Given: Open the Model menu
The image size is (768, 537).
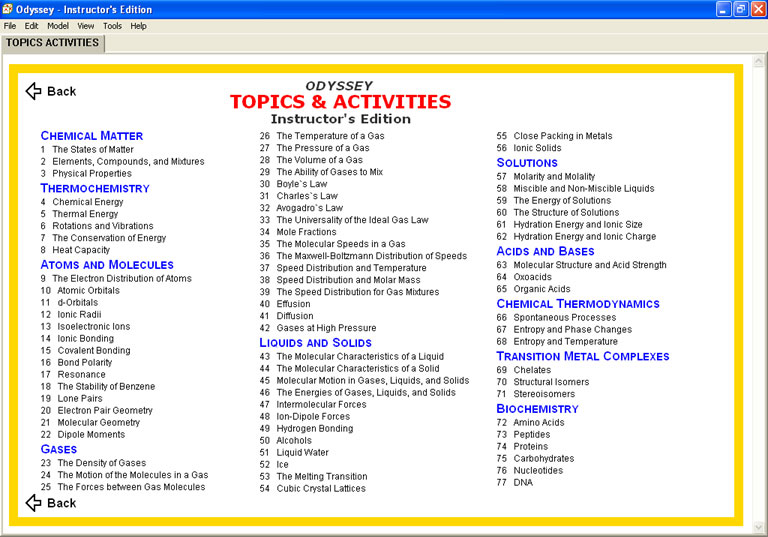Looking at the screenshot, I should 58,26.
